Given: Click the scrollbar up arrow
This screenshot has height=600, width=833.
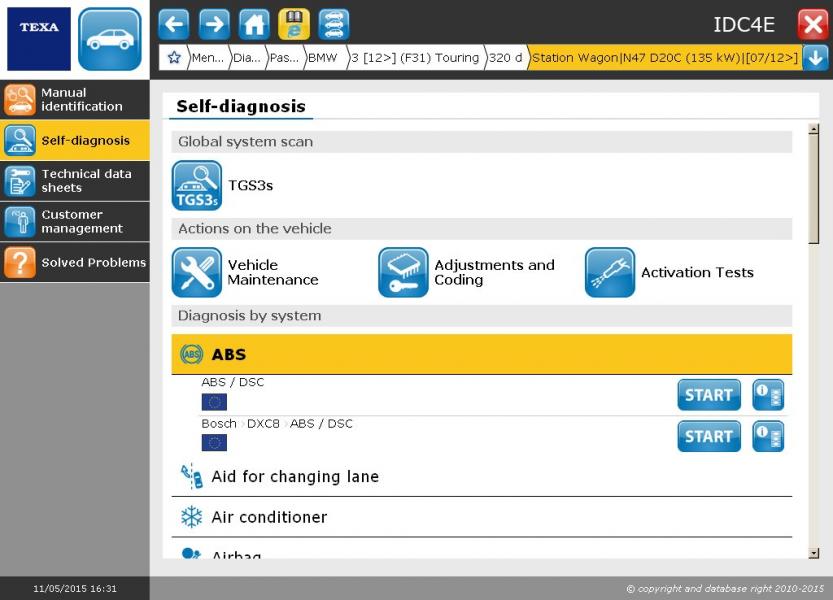Looking at the screenshot, I should click(813, 129).
